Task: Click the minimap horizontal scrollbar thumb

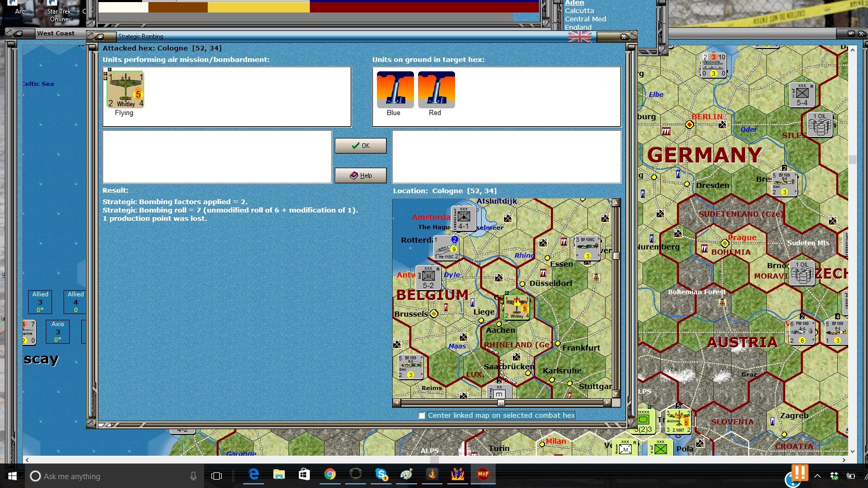Action: coord(500,403)
